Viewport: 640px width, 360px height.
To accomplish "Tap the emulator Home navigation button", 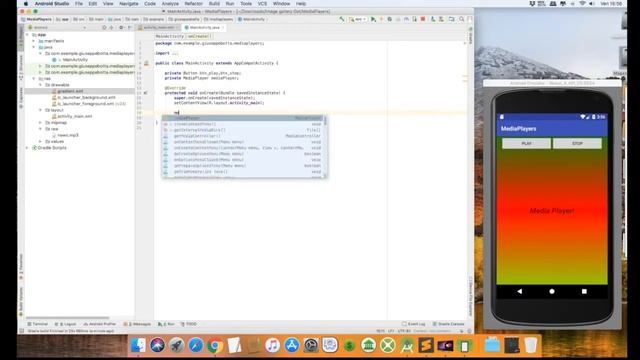I will click(x=552, y=291).
